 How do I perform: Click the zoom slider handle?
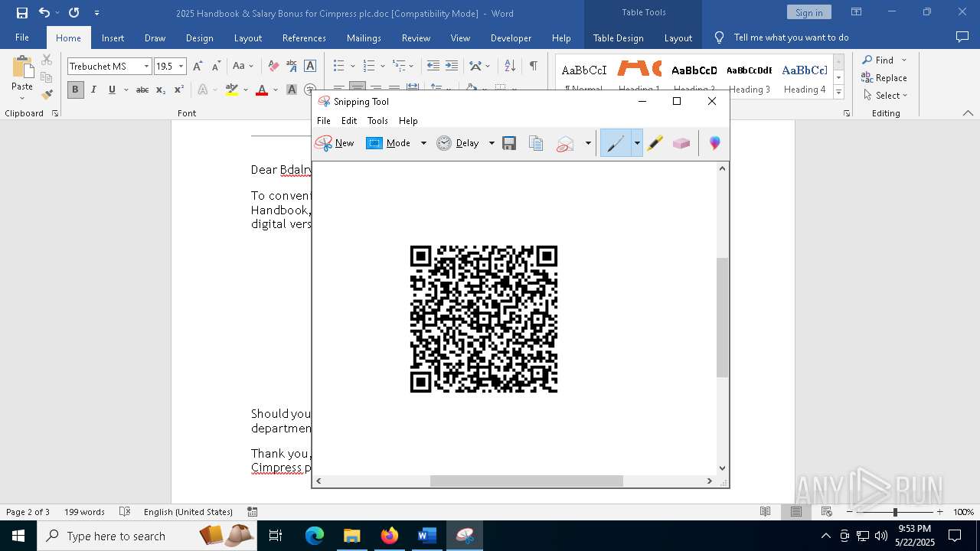[895, 512]
